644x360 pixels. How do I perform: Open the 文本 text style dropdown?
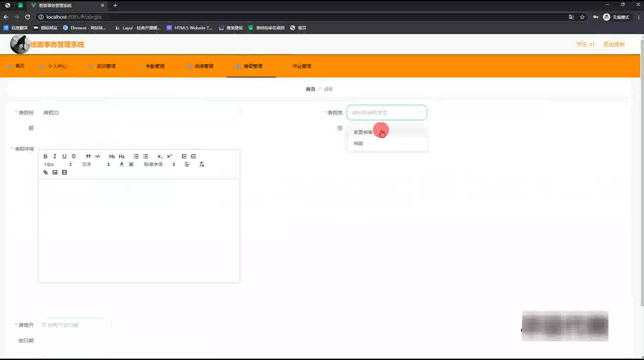(x=96, y=164)
